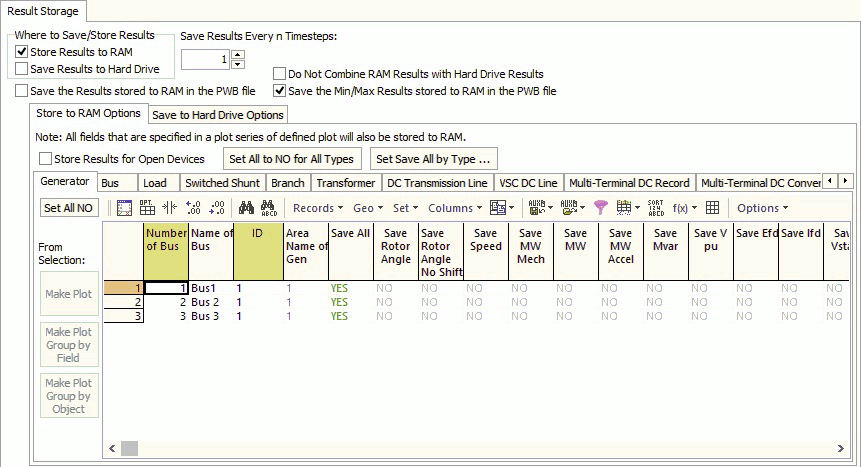The height and width of the screenshot is (467, 861).
Task: Select the Transformer tab
Action: (346, 183)
